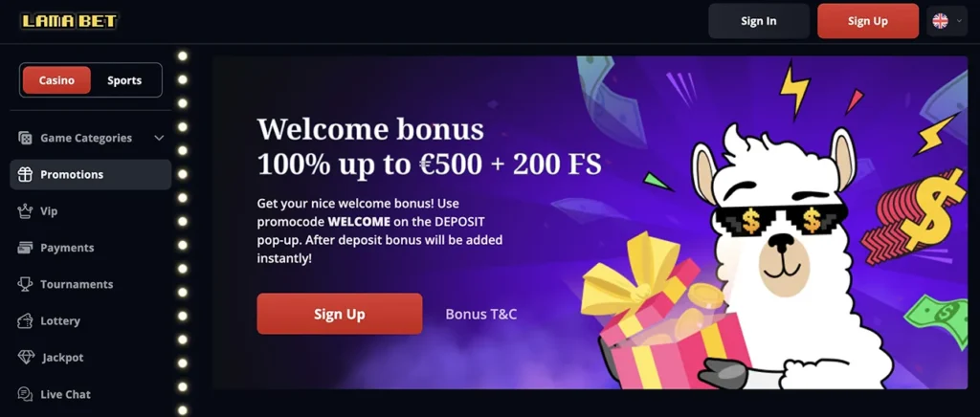Click the Sign In button

759,21
